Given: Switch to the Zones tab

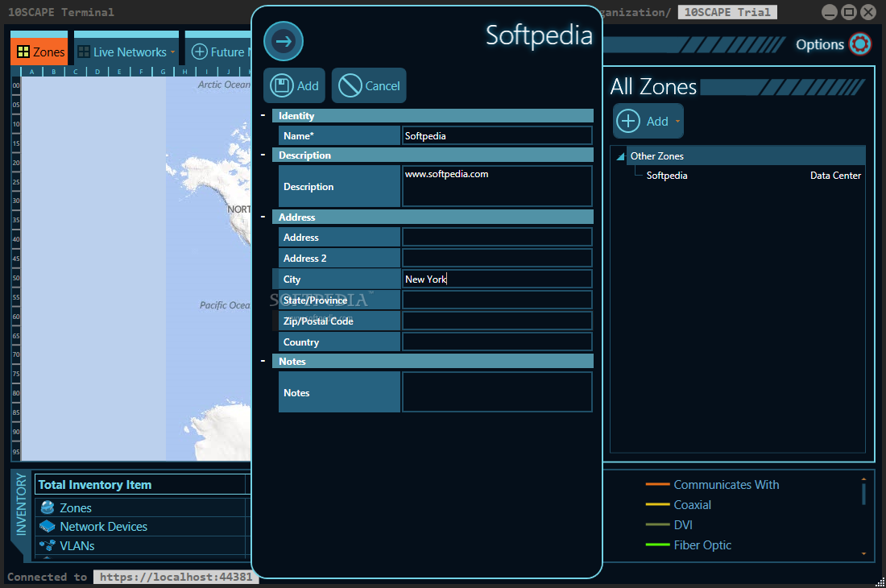Looking at the screenshot, I should pyautogui.click(x=39, y=52).
